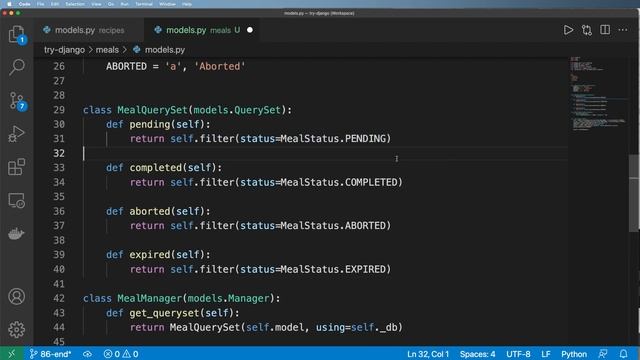Open the Help menu
The image size is (640, 360).
click(187, 4)
